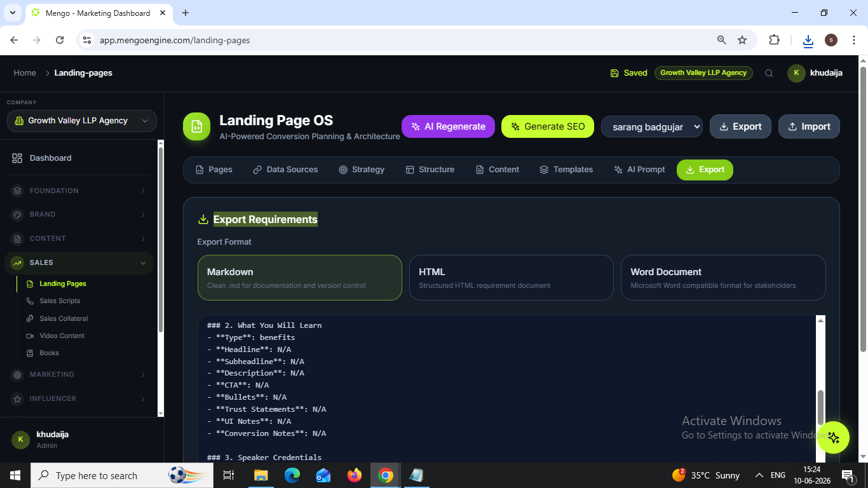Viewport: 868px width, 488px height.
Task: Click the Generate SEO button
Action: [x=548, y=126]
